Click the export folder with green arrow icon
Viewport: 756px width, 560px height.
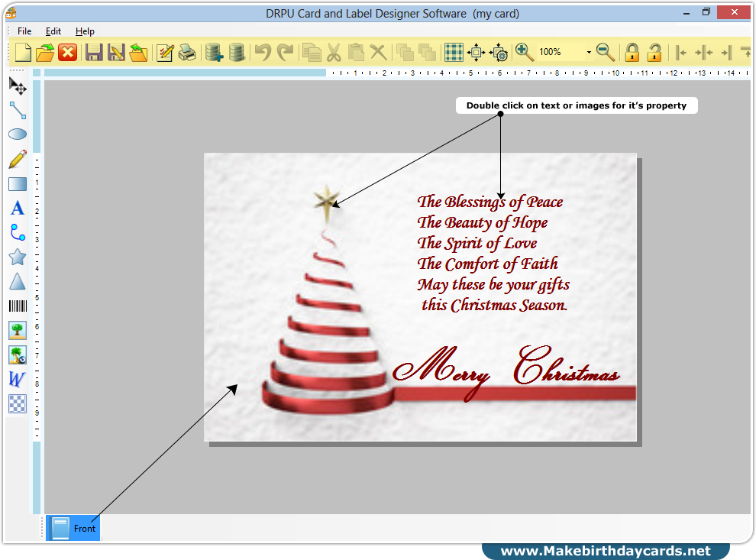138,52
